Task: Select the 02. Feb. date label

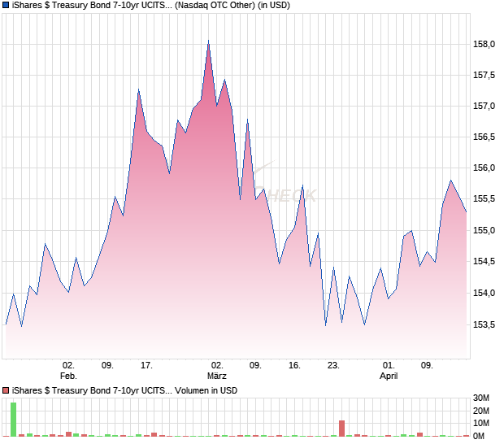Action: coord(69,371)
